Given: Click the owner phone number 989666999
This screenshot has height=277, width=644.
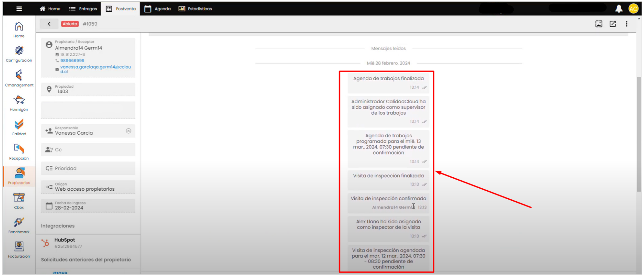Looking at the screenshot, I should (x=72, y=61).
